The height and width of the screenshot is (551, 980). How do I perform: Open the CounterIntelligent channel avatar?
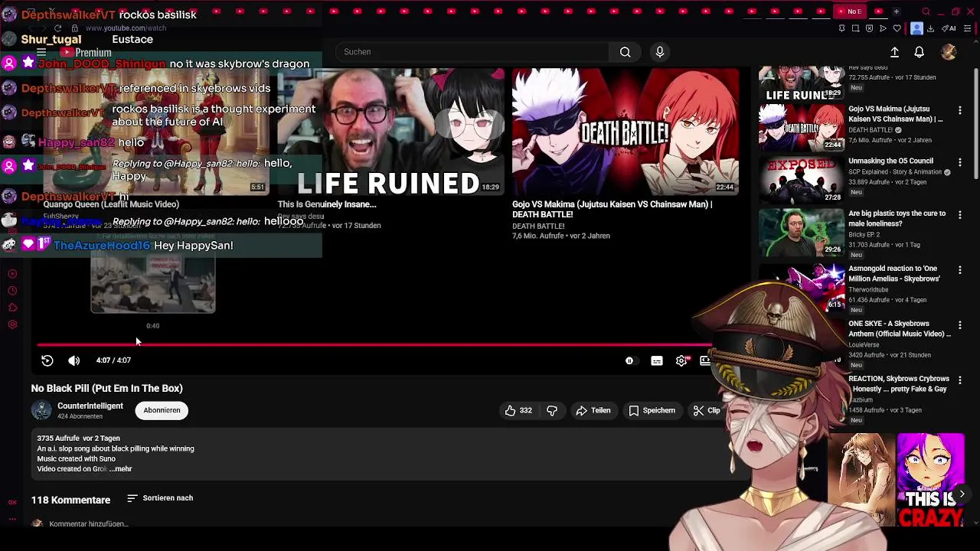(x=41, y=410)
